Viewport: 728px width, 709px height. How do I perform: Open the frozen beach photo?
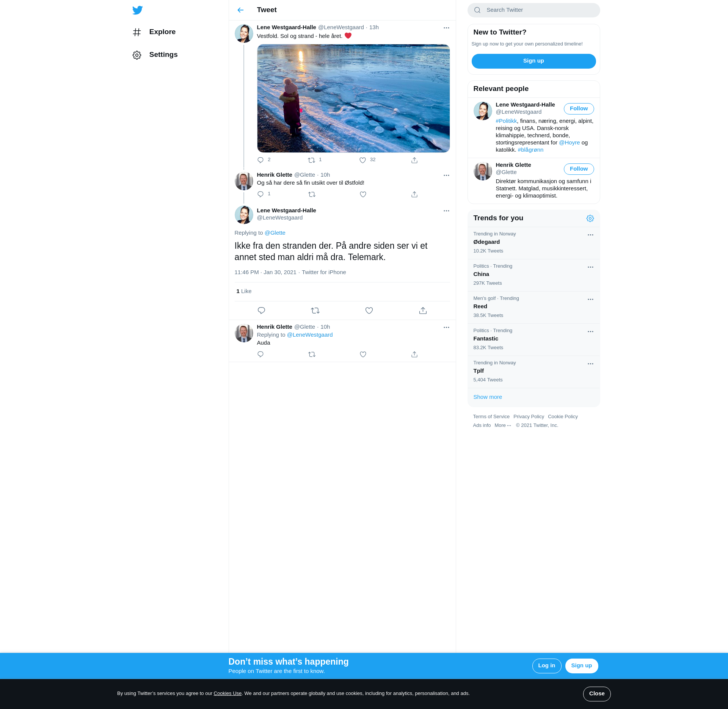(x=353, y=99)
